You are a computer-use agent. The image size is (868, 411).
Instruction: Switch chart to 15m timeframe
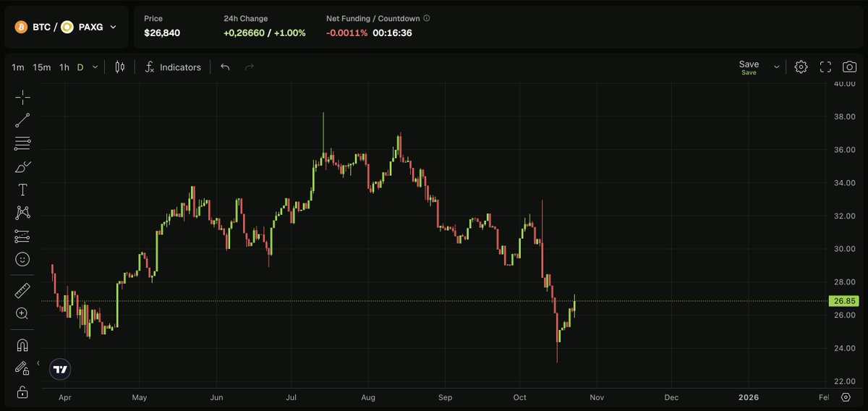(x=42, y=67)
